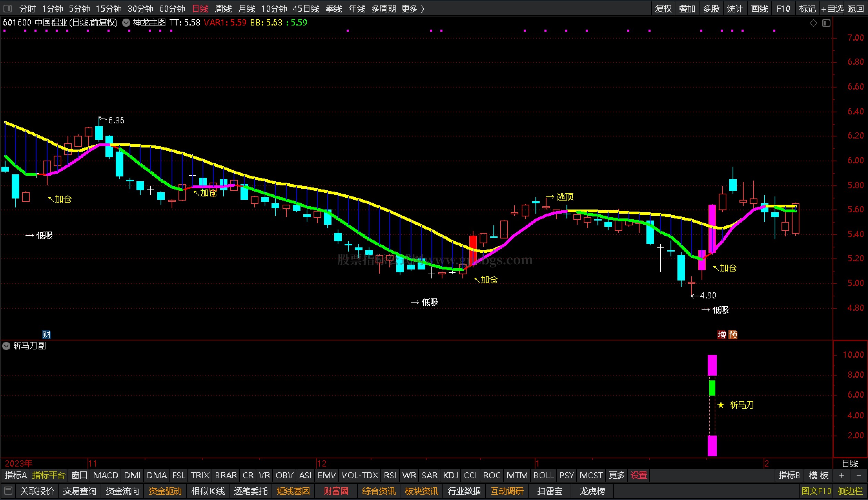The height and width of the screenshot is (500, 868).
Task: Open F10 company information
Action: coord(784,9)
